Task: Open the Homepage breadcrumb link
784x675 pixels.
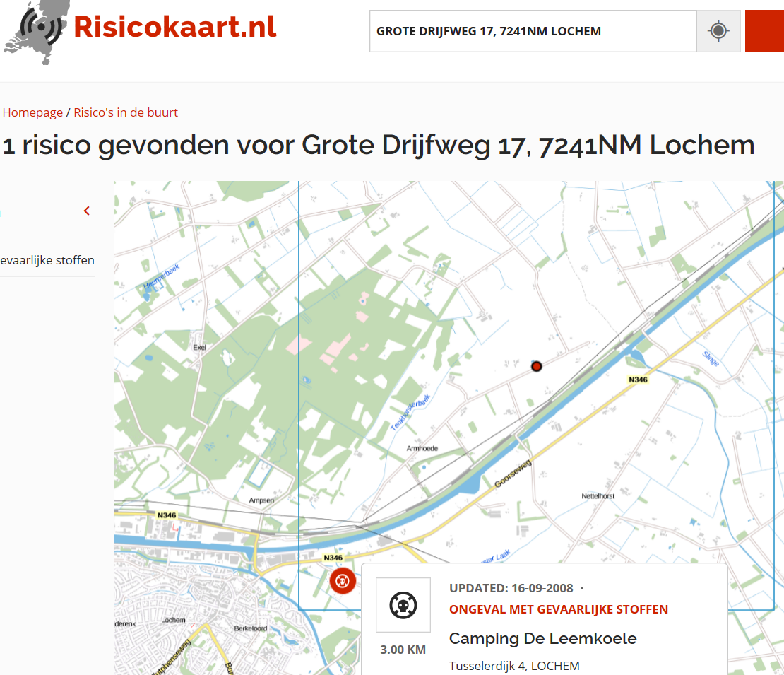Action: (32, 112)
